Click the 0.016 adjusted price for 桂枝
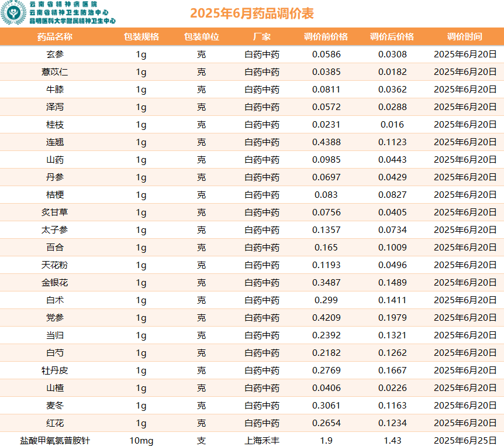Image resolution: width=504 pixels, height=446 pixels. click(x=392, y=125)
